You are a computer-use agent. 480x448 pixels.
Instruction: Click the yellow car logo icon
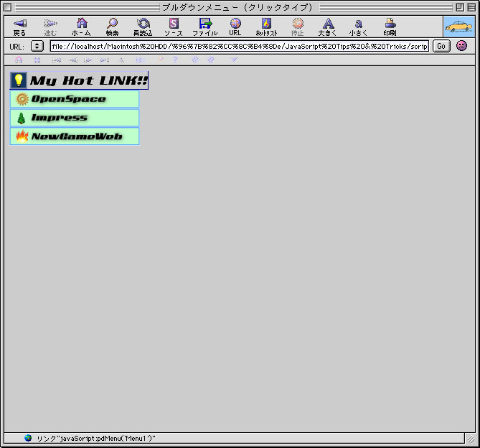[x=459, y=27]
